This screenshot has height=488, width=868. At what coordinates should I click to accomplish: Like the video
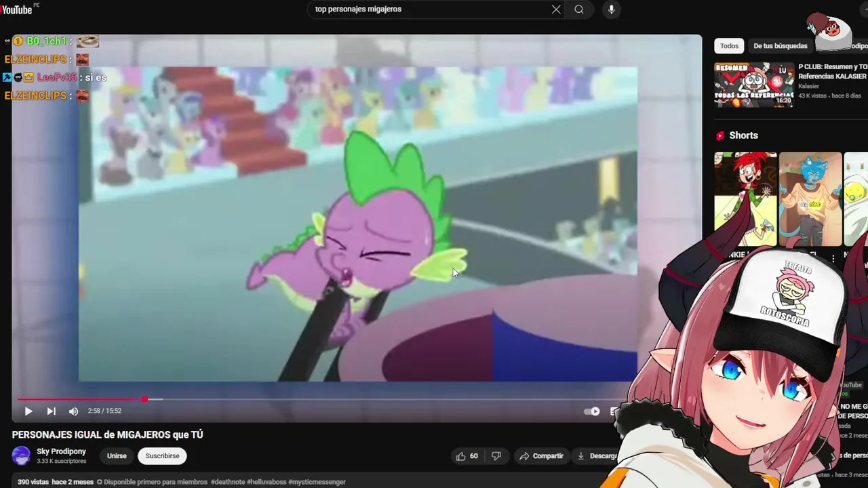coord(467,456)
